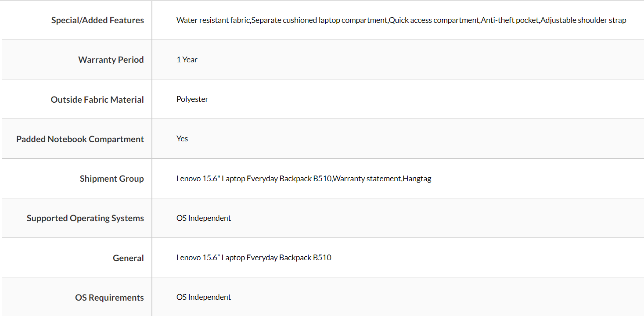Click 'OS Independent' in OS Requirements row

coord(204,297)
